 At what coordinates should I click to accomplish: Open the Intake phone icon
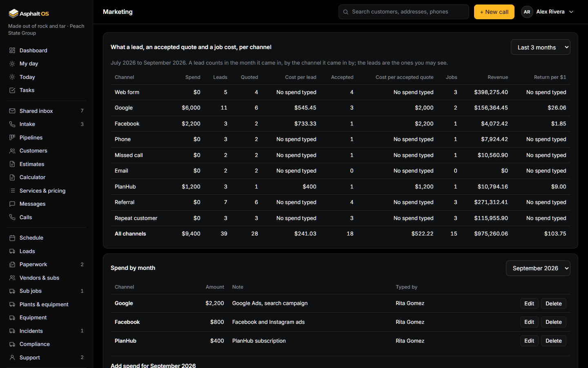tap(12, 124)
